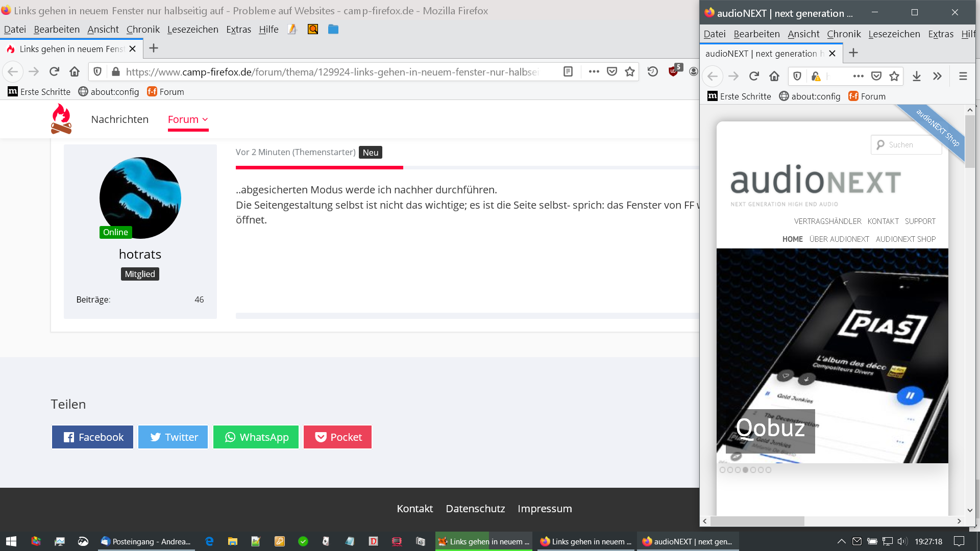Select the fourth carousel dot indicator
The height and width of the screenshot is (551, 980).
pyautogui.click(x=746, y=470)
